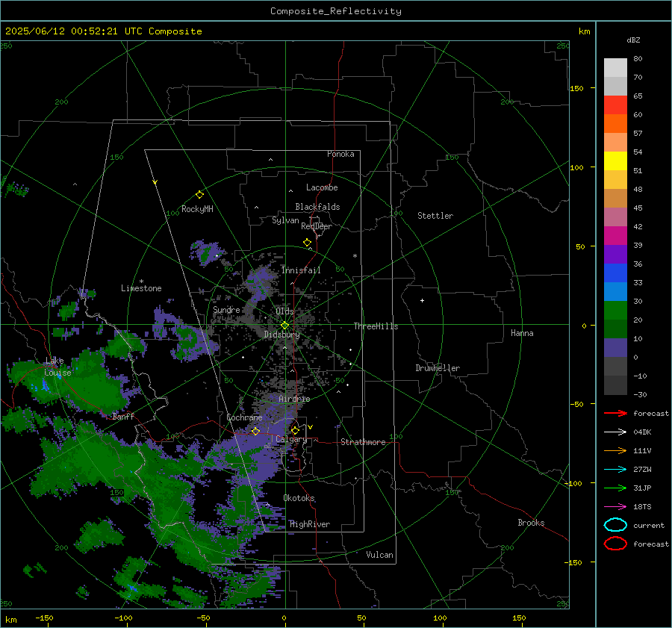The image size is (672, 628).
Task: Click the Sundre label
Action: coord(226,310)
